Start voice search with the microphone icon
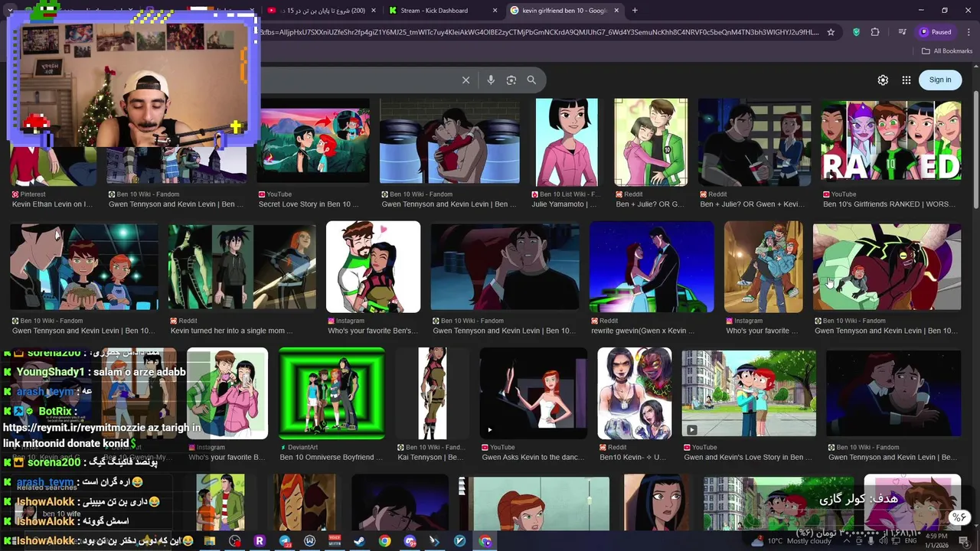Image resolution: width=980 pixels, height=551 pixels. [491, 80]
